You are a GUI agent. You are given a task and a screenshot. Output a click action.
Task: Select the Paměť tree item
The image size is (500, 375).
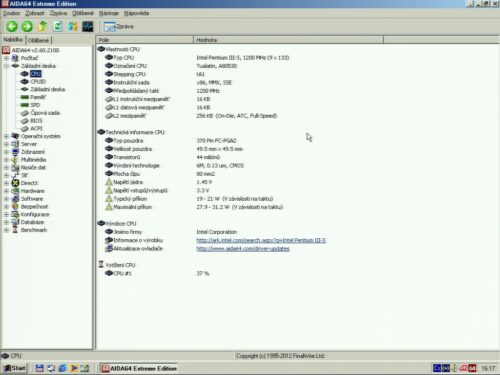[38, 97]
